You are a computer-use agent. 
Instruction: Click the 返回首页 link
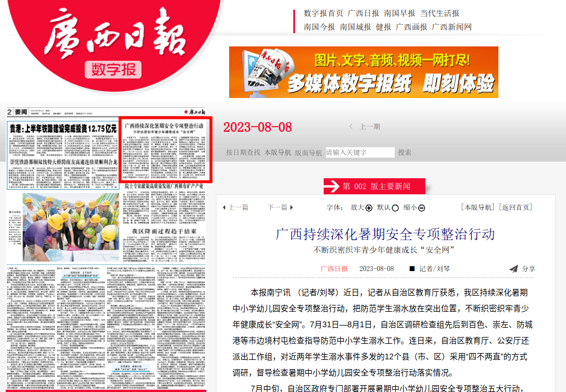coord(515,207)
